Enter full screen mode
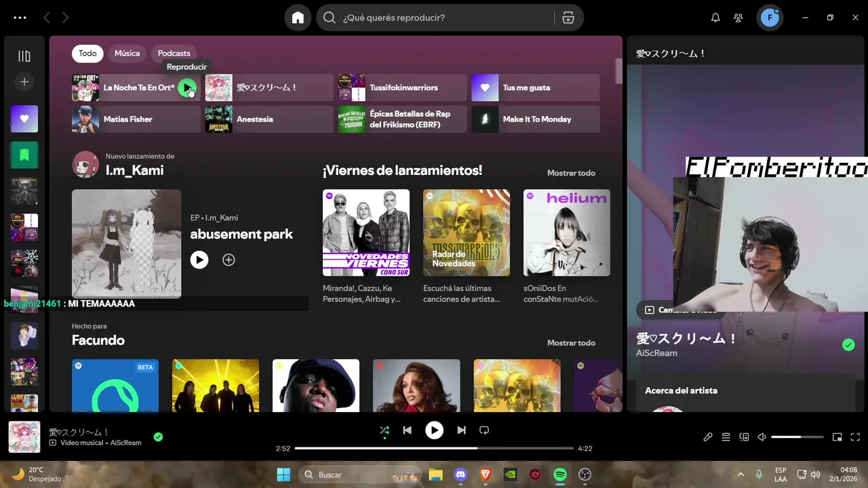This screenshot has width=868, height=488. pos(855,437)
